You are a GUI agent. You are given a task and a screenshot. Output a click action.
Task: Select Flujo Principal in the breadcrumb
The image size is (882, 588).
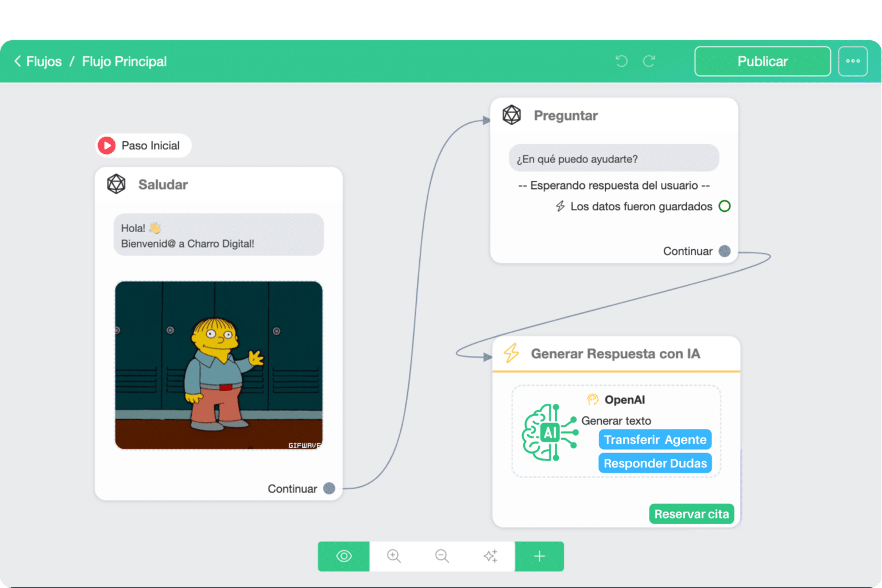[124, 61]
